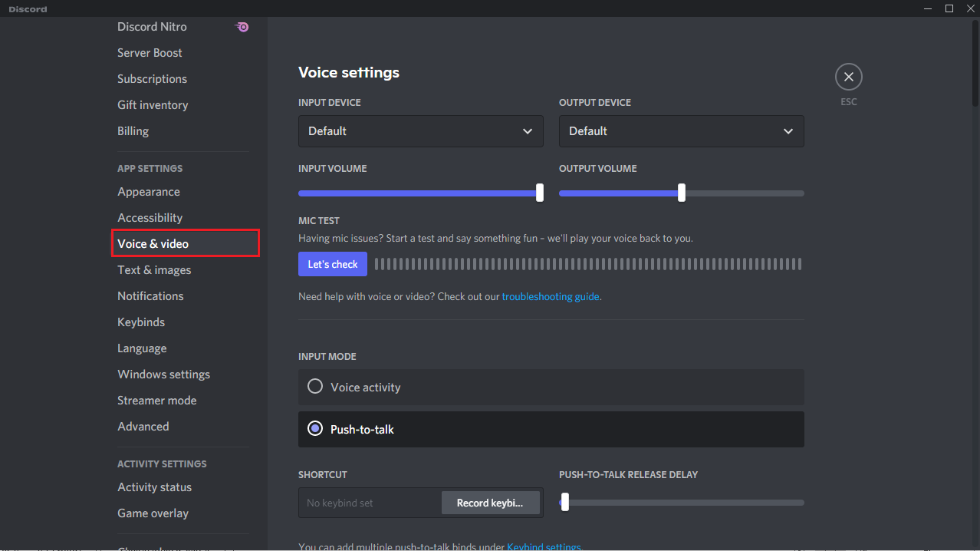
Task: Open Advanced app settings
Action: coord(143,426)
